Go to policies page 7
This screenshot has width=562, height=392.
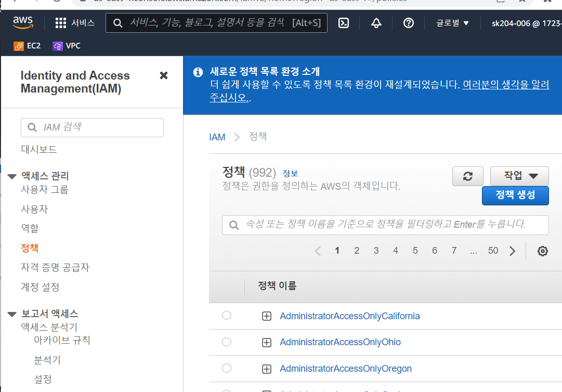coord(454,251)
